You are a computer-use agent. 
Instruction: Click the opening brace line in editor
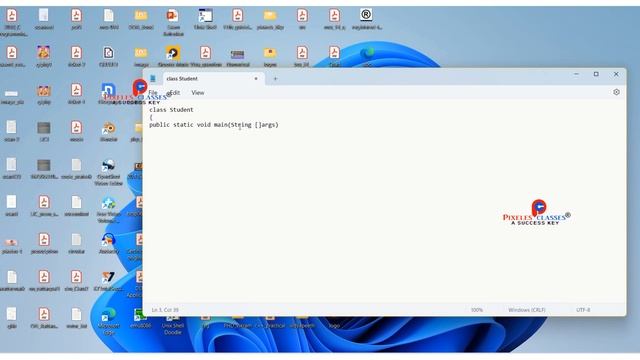[x=151, y=117]
